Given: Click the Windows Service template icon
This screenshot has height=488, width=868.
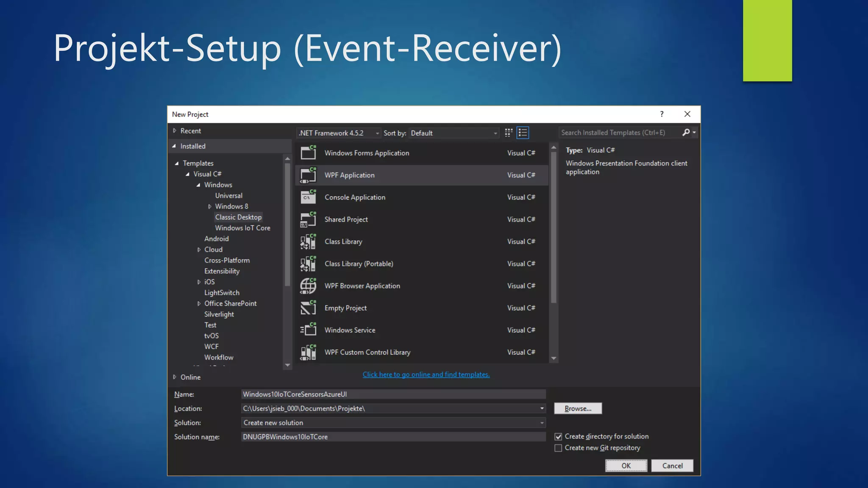Looking at the screenshot, I should click(308, 330).
